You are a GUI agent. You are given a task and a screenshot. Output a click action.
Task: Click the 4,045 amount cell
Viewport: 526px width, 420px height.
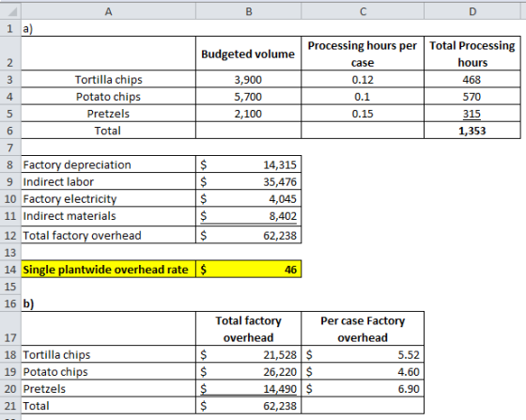(249, 198)
